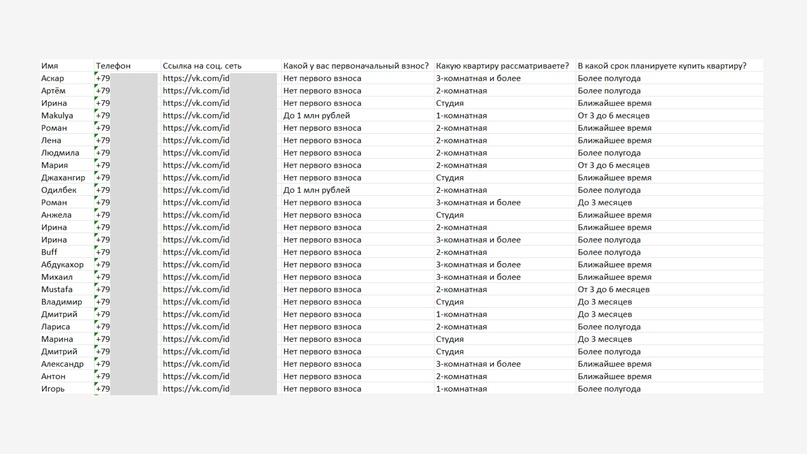Viewport: 807px width, 454px height.
Task: Select "До 1 млн рублей" in Makulya's row
Action: point(317,116)
